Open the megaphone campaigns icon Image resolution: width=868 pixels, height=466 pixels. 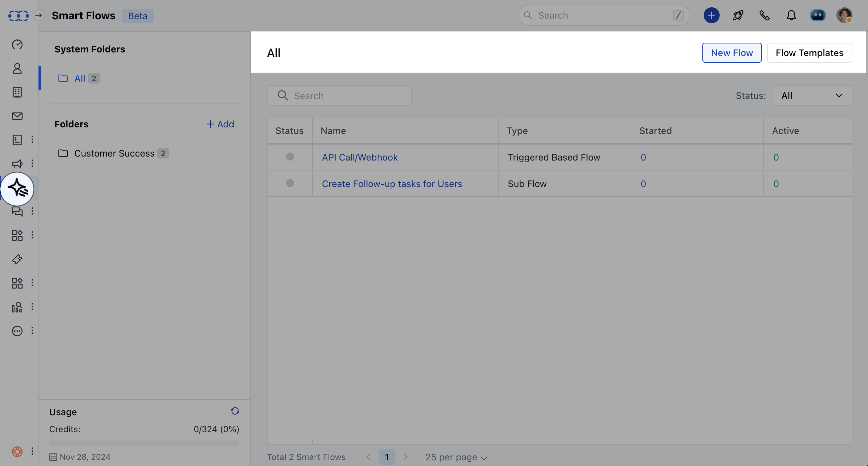pos(17,164)
